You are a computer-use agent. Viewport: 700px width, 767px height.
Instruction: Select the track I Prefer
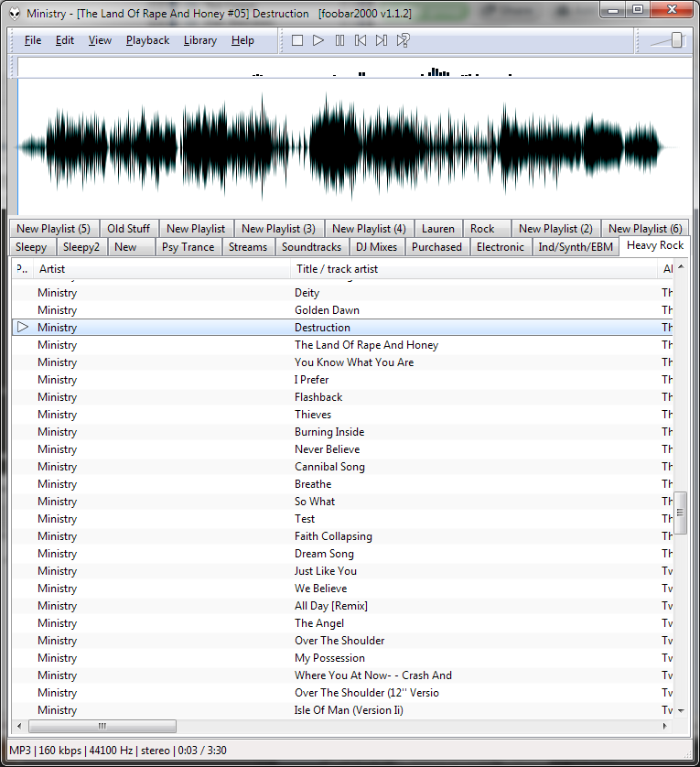342,380
